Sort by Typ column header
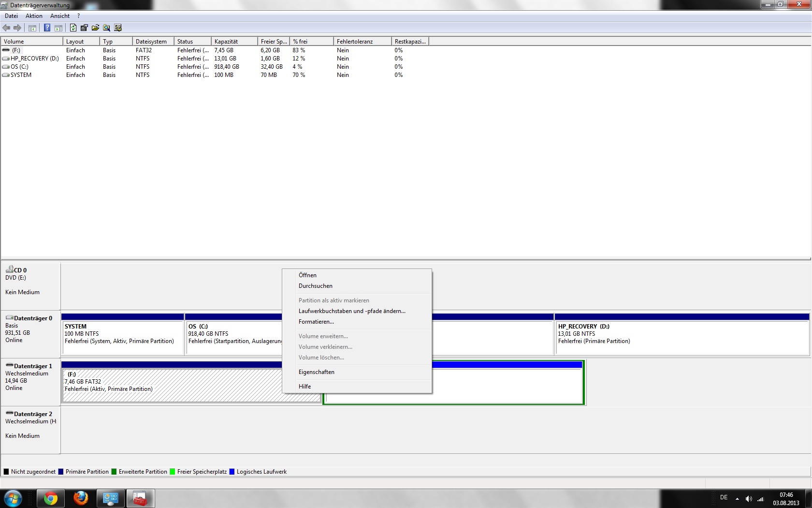This screenshot has height=508, width=812. pos(116,42)
